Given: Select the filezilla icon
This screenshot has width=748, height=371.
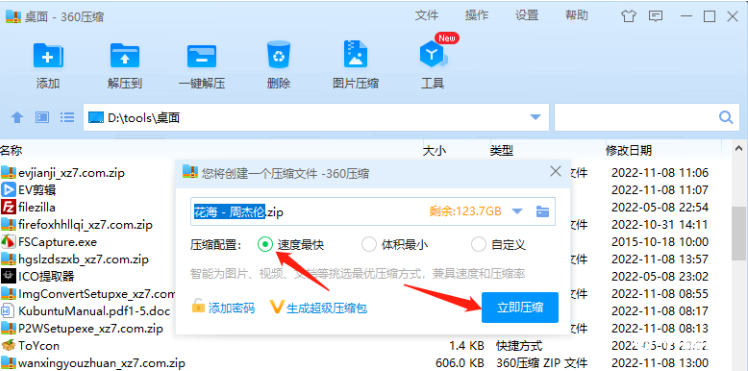Looking at the screenshot, I should pos(8,207).
